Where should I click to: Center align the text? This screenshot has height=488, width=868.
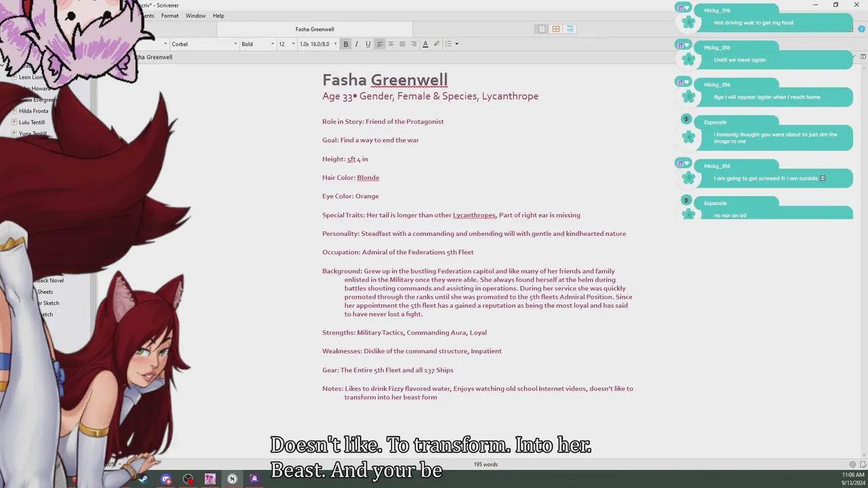pos(391,44)
